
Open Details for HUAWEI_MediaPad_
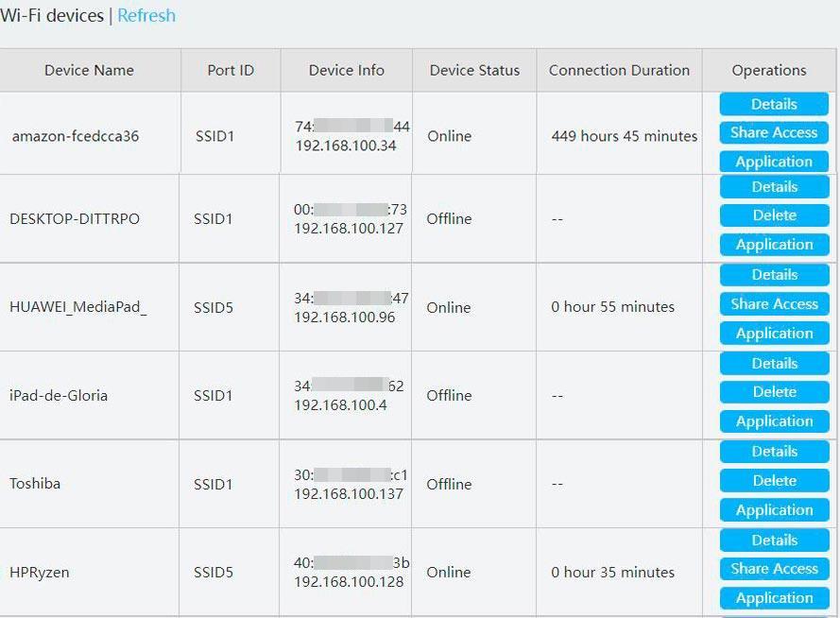click(x=775, y=275)
